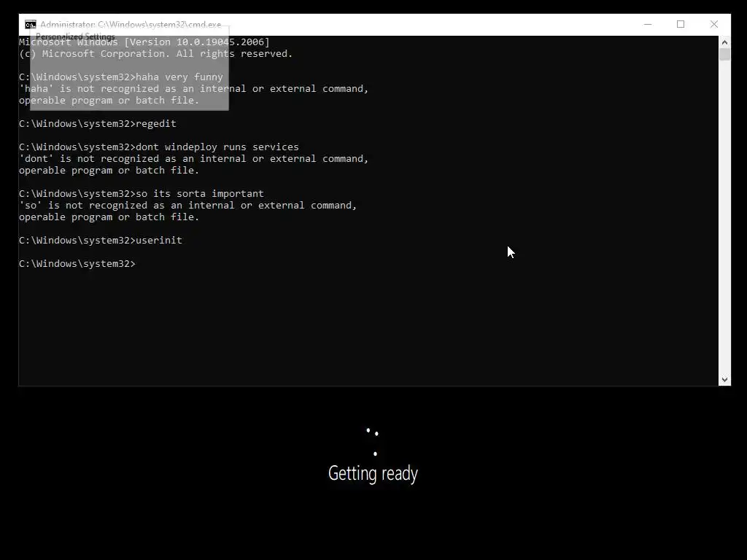This screenshot has width=747, height=560.
Task: Click the scrollbar up arrow
Action: pyautogui.click(x=724, y=42)
